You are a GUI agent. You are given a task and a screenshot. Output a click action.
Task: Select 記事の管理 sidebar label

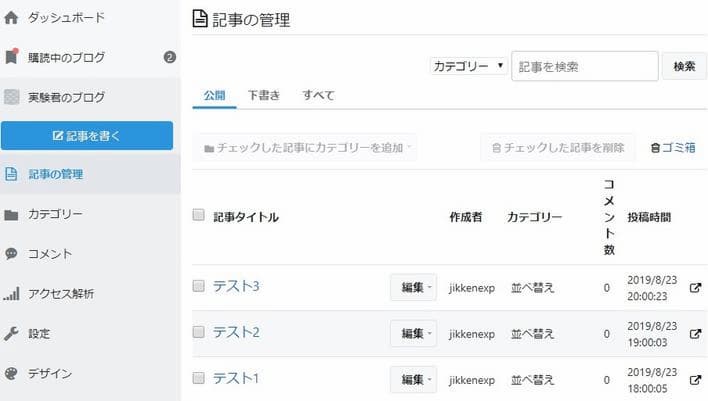click(x=56, y=174)
